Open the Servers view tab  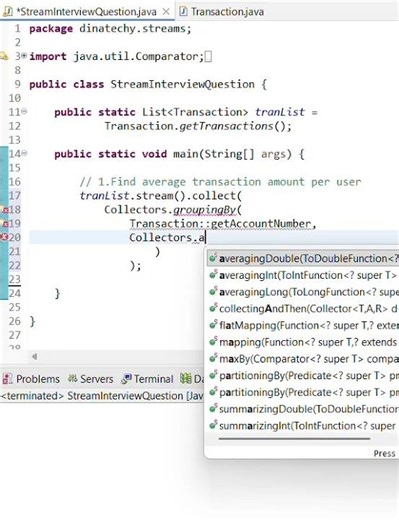point(90,379)
